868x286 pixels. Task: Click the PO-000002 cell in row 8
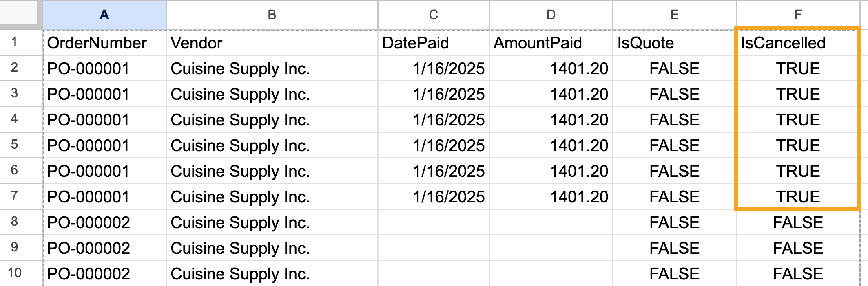pos(104,222)
